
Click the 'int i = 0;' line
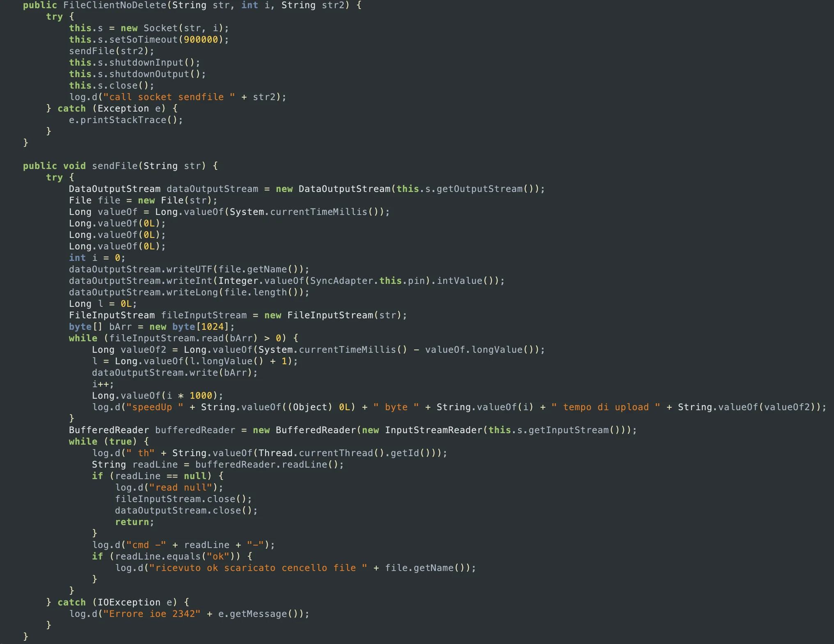point(97,258)
